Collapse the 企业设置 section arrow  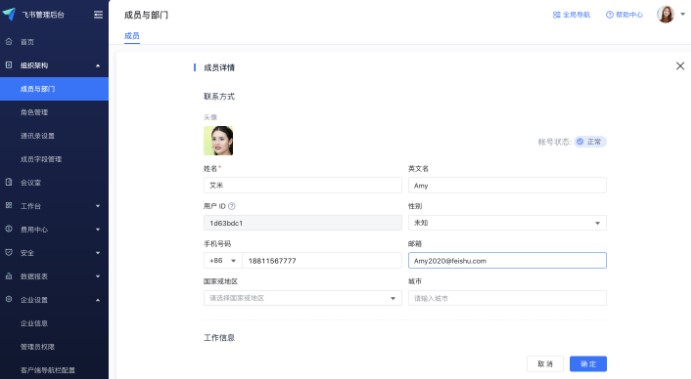(98, 300)
